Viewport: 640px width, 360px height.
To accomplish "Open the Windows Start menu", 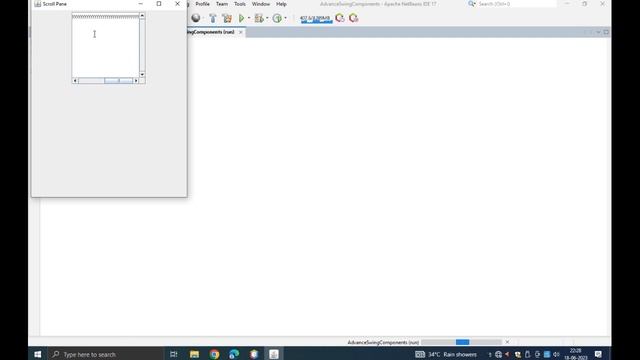I will (38, 354).
